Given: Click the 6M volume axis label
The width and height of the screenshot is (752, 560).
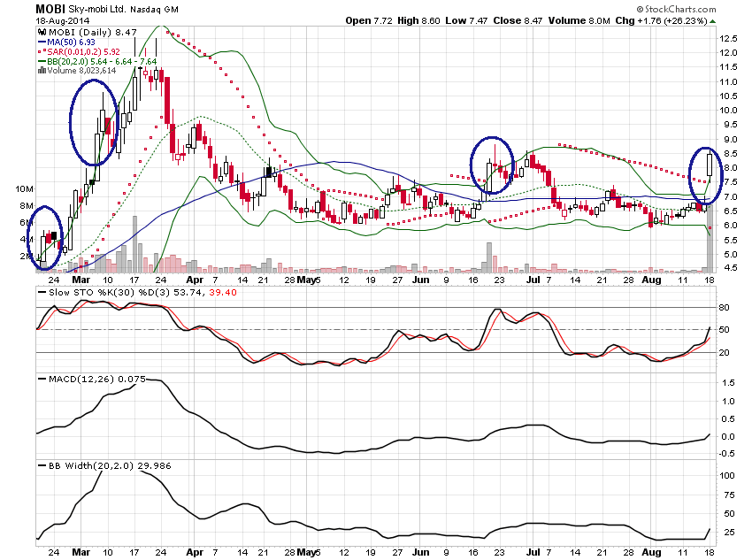Looking at the screenshot, I should [27, 222].
